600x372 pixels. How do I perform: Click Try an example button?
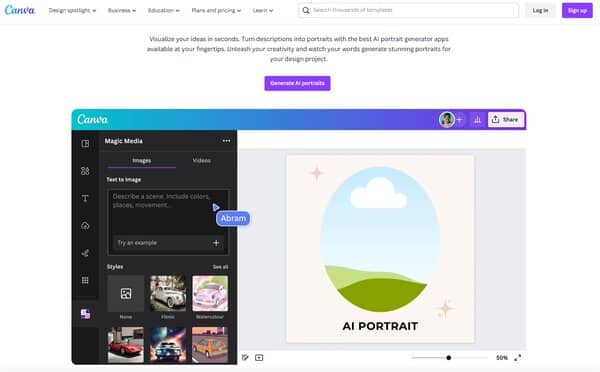[x=168, y=243]
